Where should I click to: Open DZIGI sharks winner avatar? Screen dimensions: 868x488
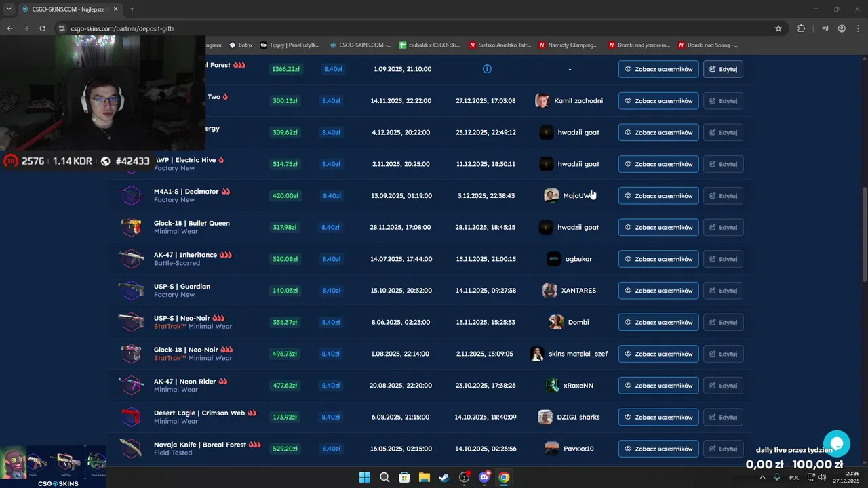[545, 417]
